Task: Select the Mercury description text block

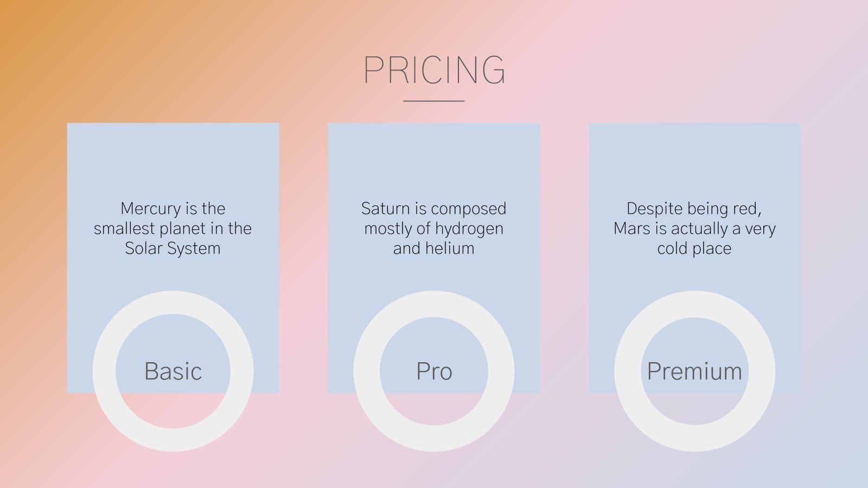Action: point(173,228)
